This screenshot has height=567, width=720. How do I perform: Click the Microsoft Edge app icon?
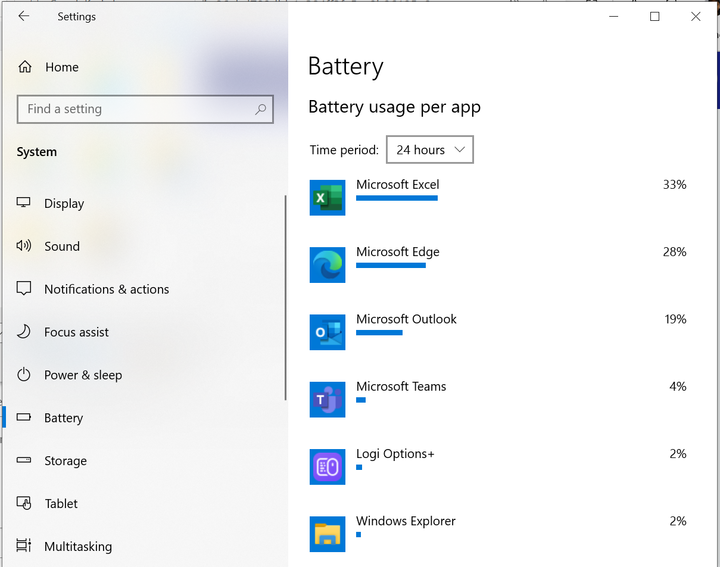coord(327,265)
